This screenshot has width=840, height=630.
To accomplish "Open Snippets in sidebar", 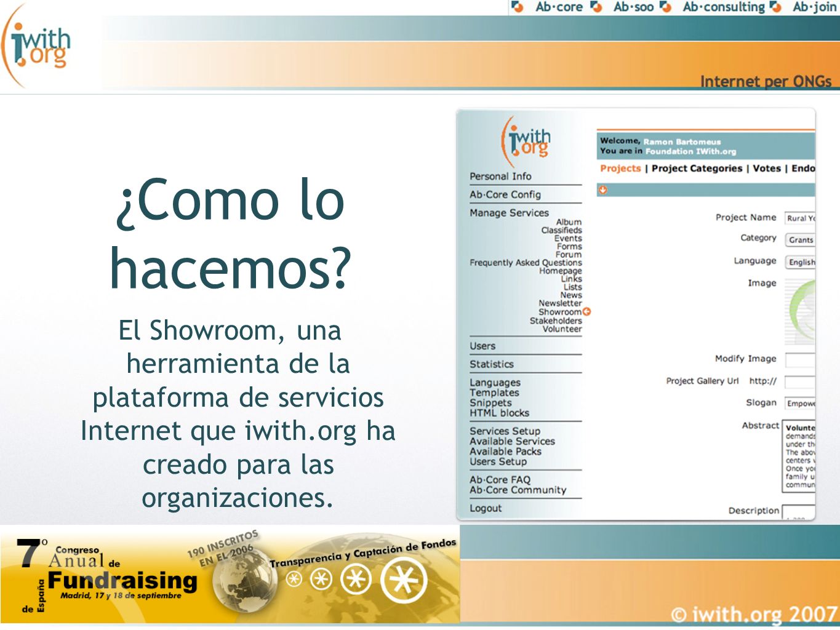I will click(x=490, y=403).
